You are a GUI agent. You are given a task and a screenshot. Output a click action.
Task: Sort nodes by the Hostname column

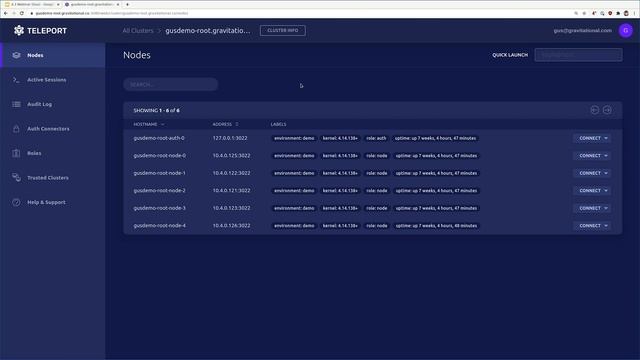pyautogui.click(x=149, y=124)
